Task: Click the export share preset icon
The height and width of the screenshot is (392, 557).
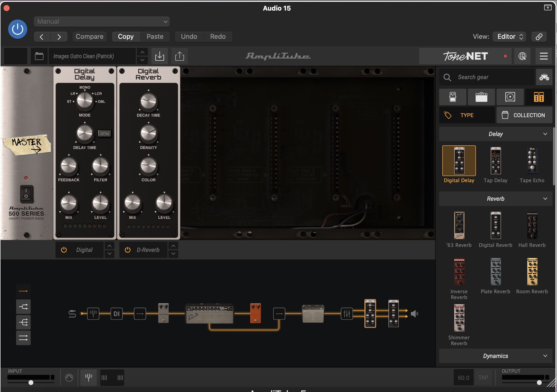Action: [x=180, y=56]
